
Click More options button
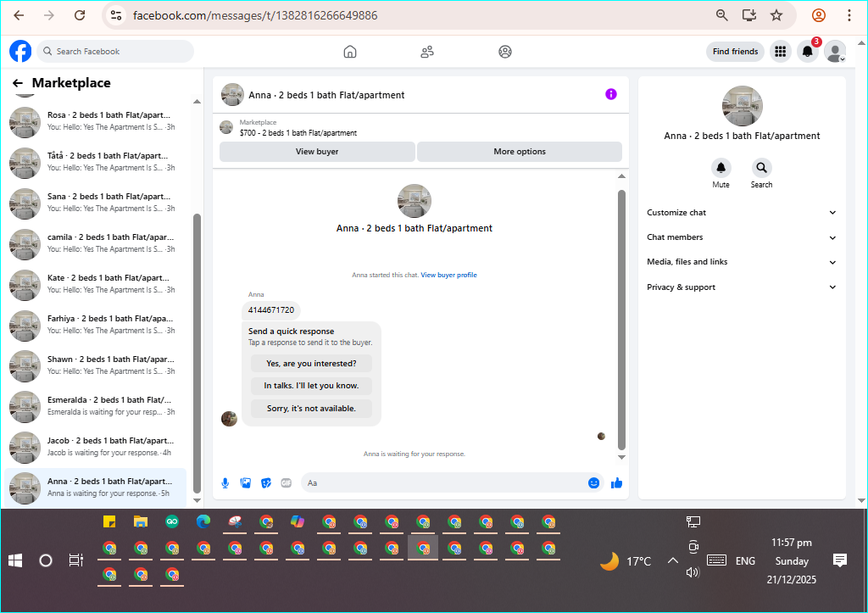tap(520, 152)
